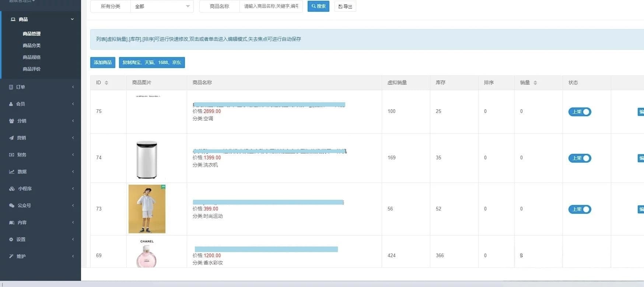The image size is (644, 287).
Task: Click the price 1399.00 text
Action: (212, 158)
